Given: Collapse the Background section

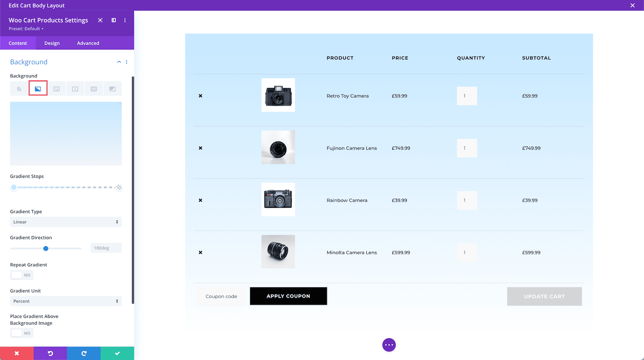Looking at the screenshot, I should click(119, 62).
